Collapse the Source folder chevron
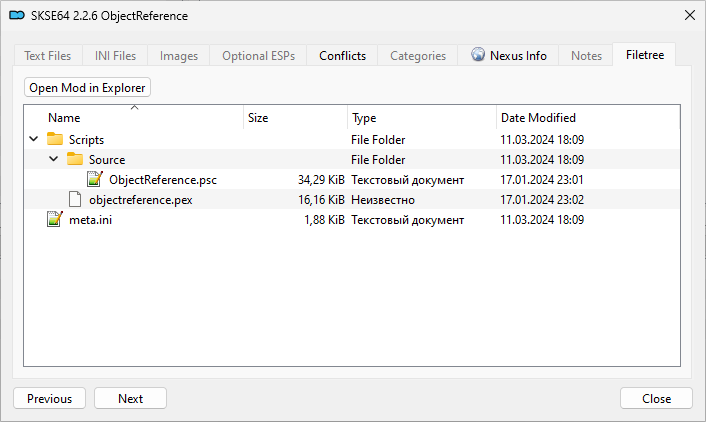Image resolution: width=706 pixels, height=422 pixels. (x=54, y=159)
